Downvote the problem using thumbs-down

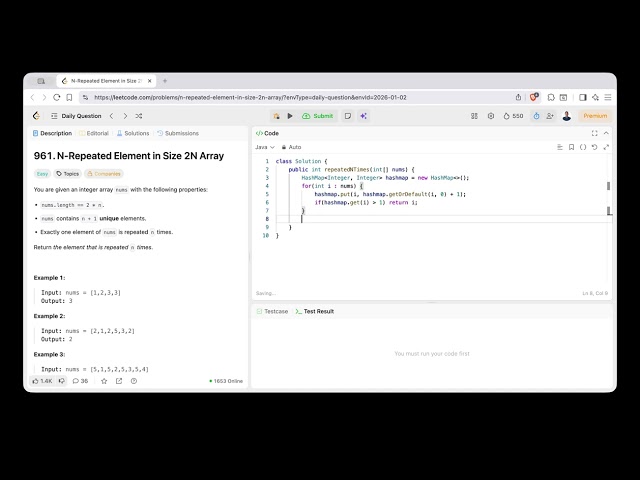[61, 381]
